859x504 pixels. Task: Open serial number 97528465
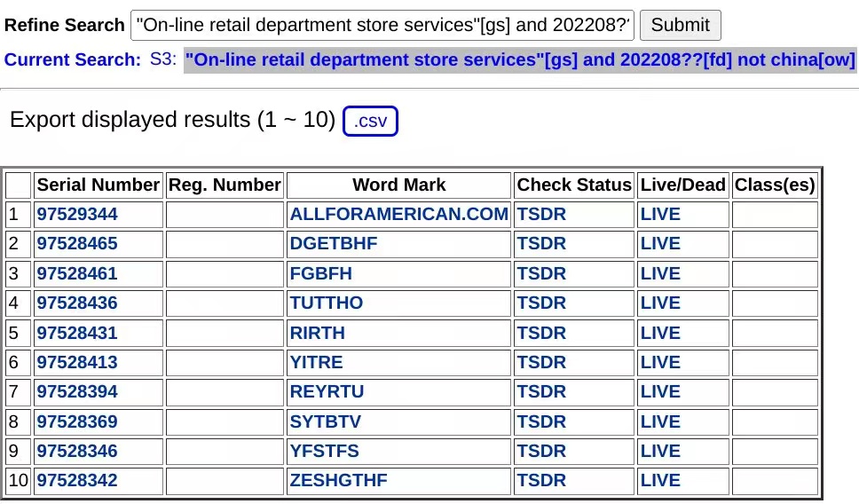77,243
